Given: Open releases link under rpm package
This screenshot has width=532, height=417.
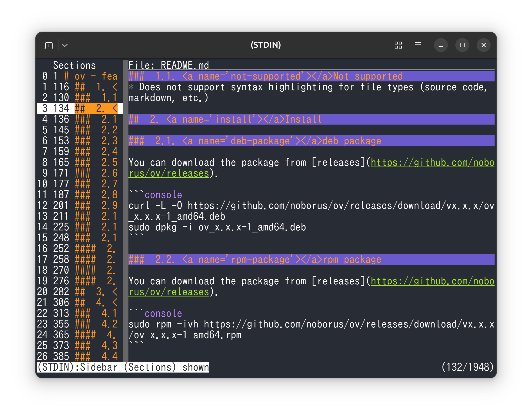Looking at the screenshot, I should [433, 281].
